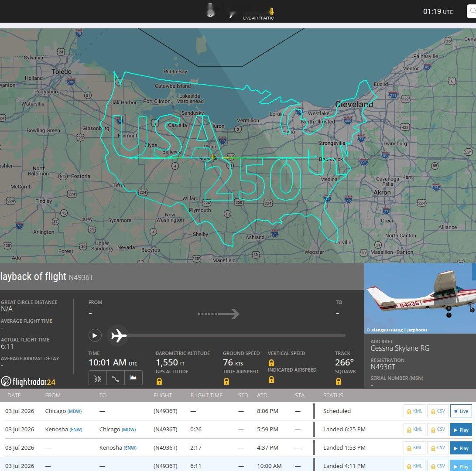This screenshot has width=476, height=471.
Task: Click the Scheduled status in the first row
Action: 337,411
